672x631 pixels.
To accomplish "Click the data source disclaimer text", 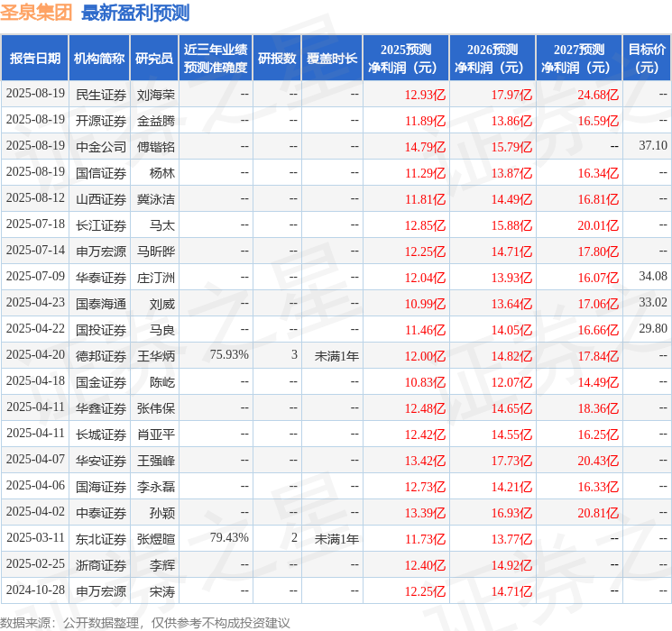I will click(145, 622).
